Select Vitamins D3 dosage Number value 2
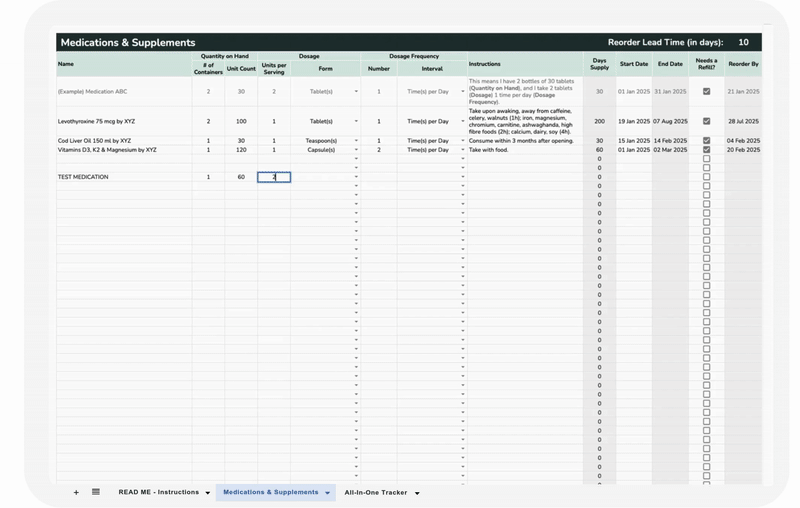 click(379, 150)
